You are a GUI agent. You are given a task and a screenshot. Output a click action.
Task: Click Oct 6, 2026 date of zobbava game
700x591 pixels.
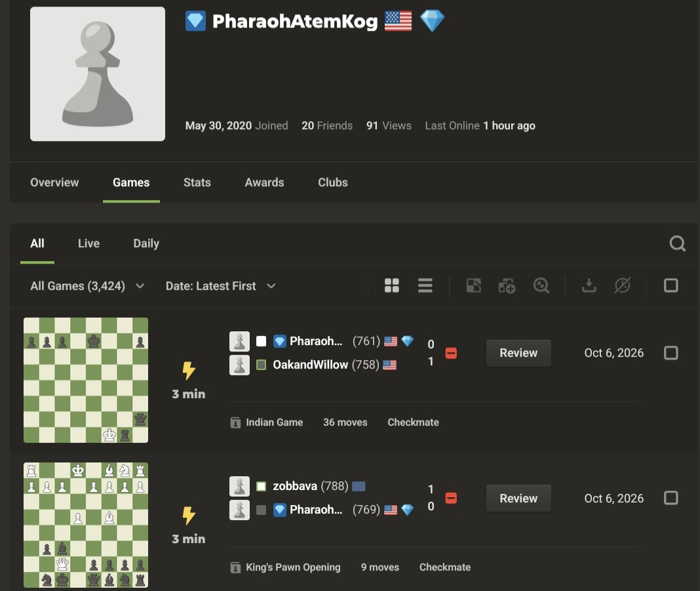(x=614, y=498)
